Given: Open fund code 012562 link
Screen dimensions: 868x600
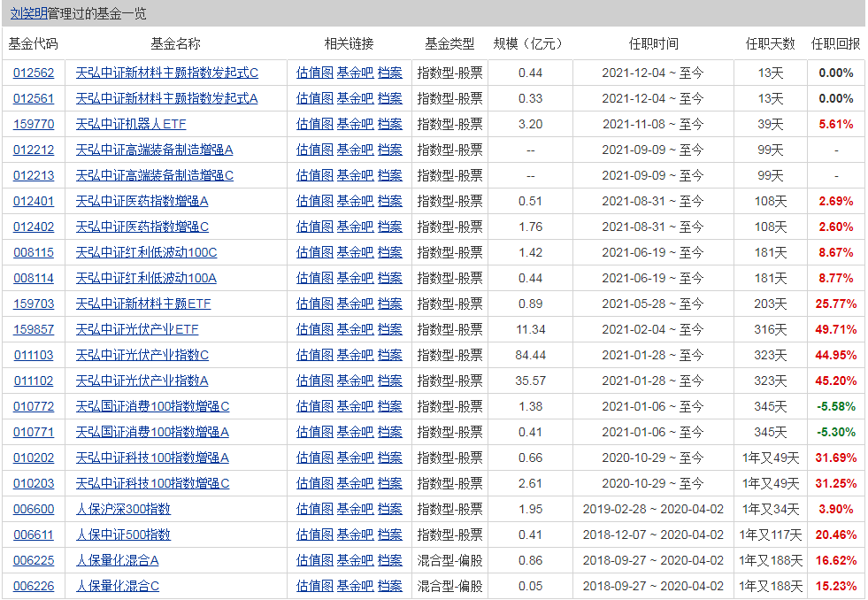Looking at the screenshot, I should pos(34,73).
